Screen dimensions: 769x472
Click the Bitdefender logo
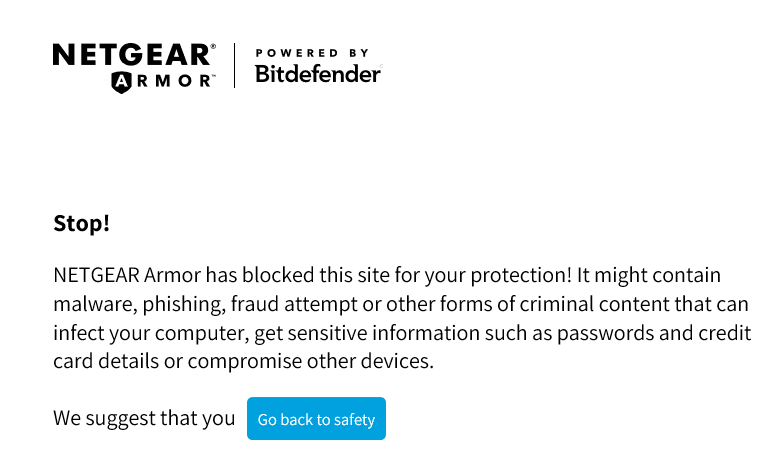[x=318, y=74]
